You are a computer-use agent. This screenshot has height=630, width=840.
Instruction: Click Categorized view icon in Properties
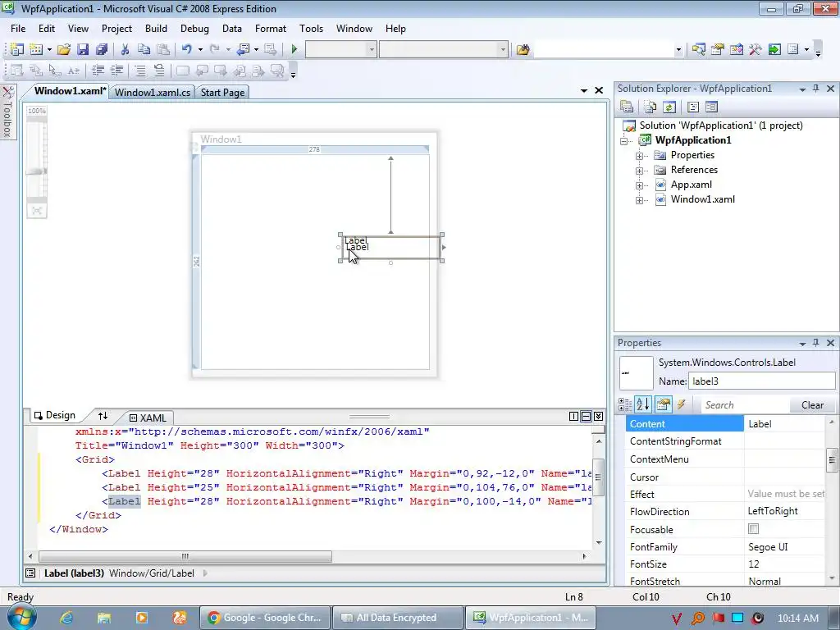tap(624, 404)
